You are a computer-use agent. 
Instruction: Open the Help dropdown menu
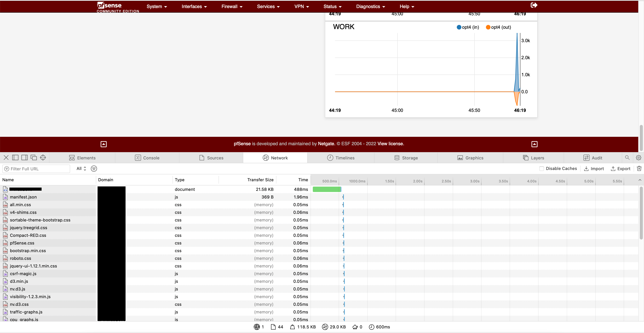407,7
